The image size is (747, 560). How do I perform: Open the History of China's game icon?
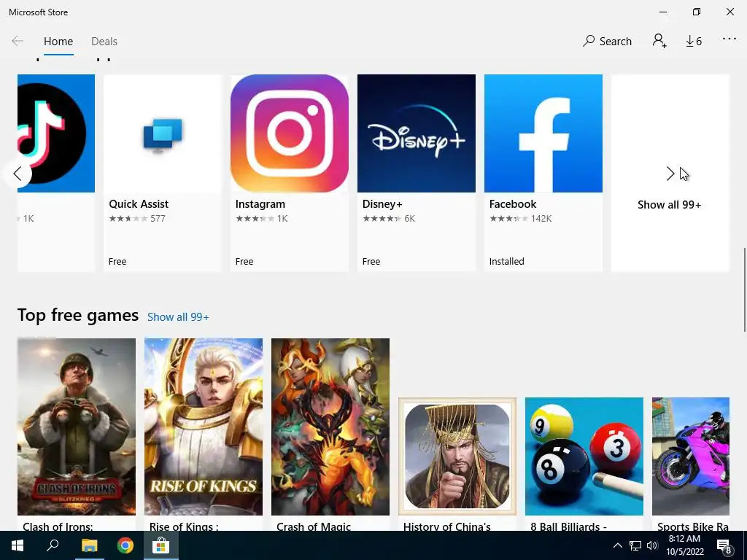(x=457, y=456)
